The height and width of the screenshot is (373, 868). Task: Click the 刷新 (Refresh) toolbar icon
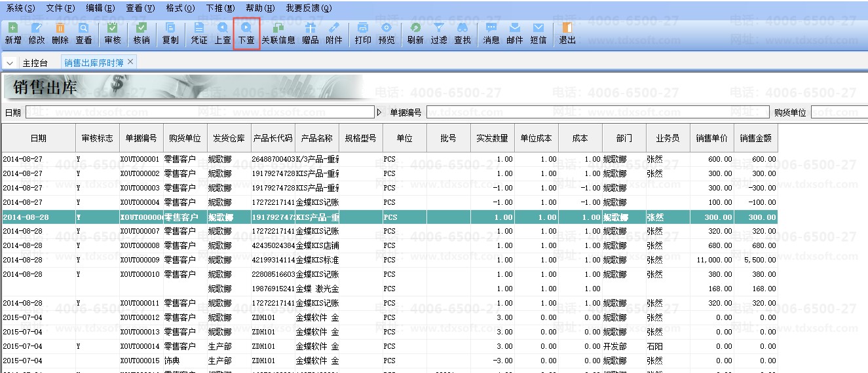point(415,33)
